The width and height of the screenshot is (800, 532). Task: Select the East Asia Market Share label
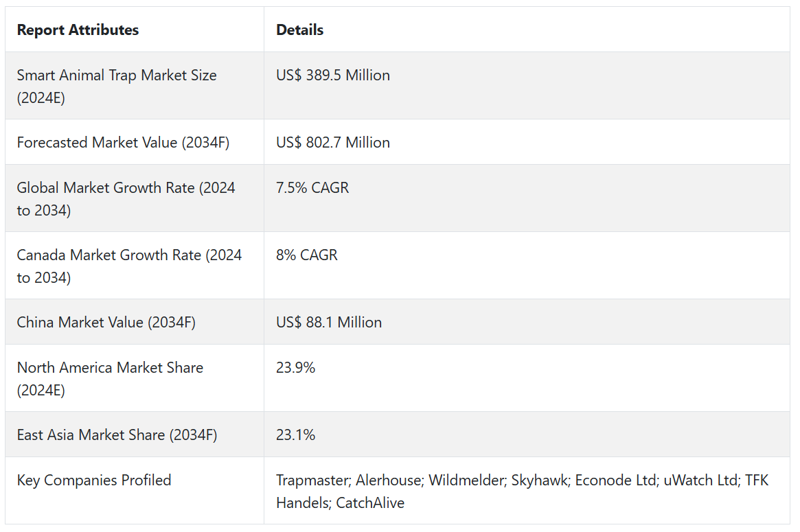(x=117, y=435)
